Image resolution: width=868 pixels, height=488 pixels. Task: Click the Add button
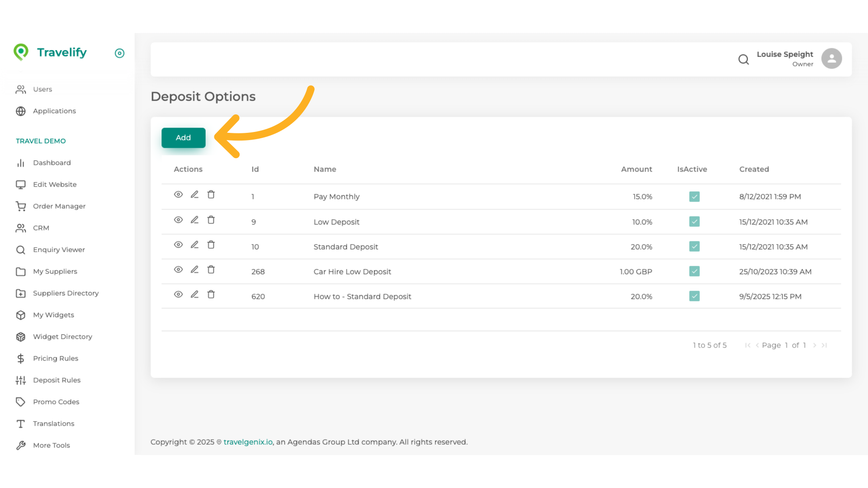pyautogui.click(x=183, y=138)
